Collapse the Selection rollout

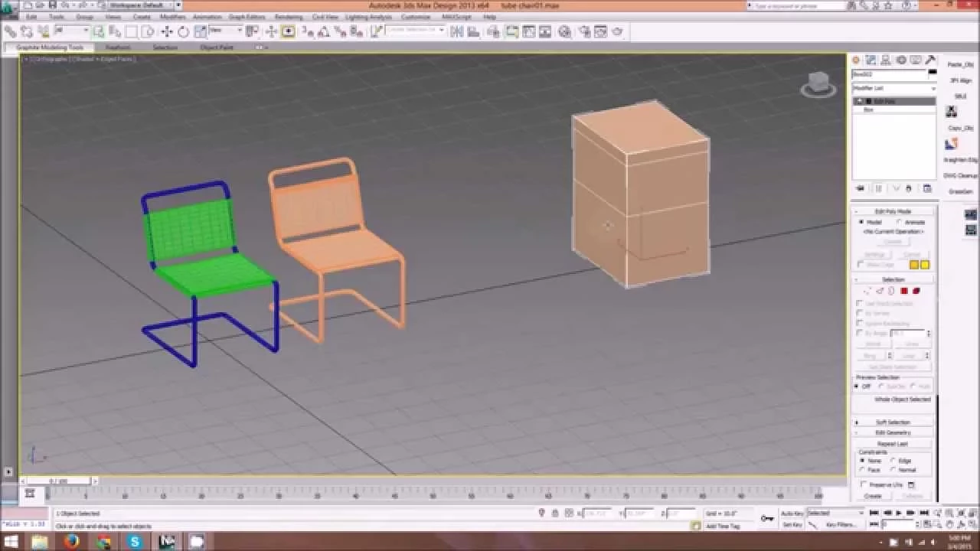pos(893,279)
